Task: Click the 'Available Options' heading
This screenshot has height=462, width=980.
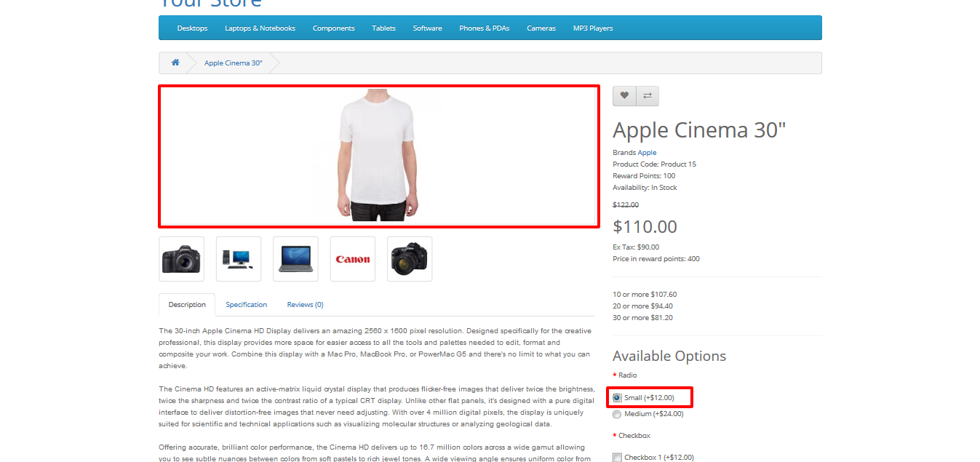Action: pos(669,356)
